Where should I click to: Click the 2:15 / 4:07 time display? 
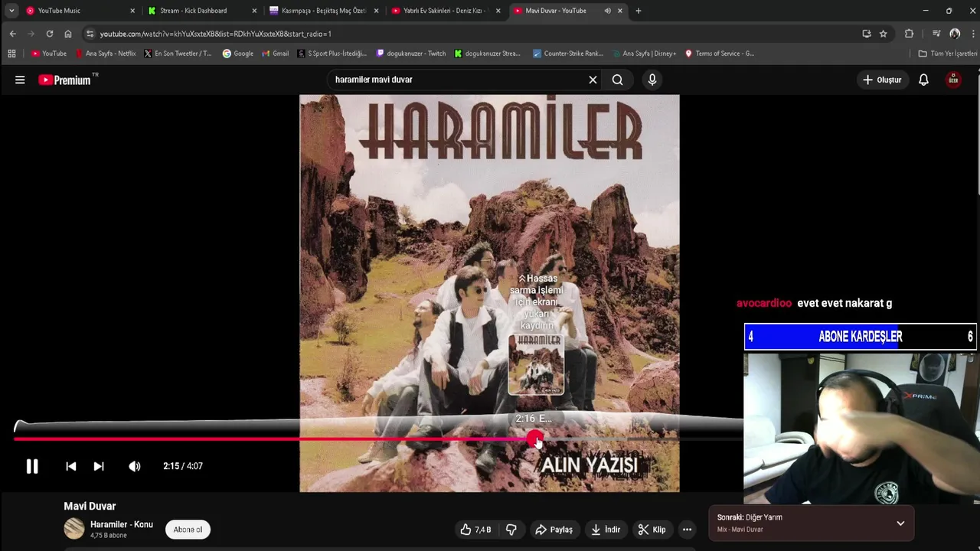tap(183, 466)
